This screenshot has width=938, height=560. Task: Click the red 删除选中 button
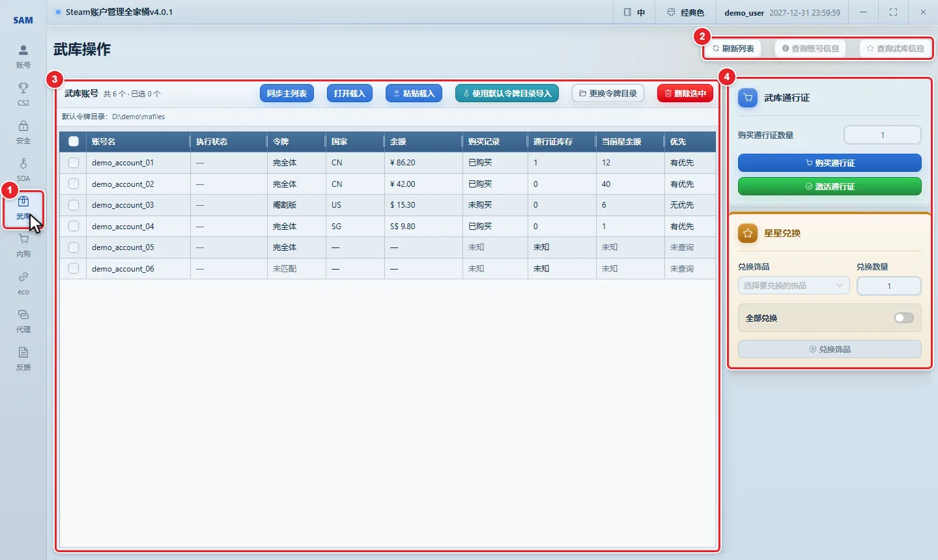pyautogui.click(x=685, y=93)
